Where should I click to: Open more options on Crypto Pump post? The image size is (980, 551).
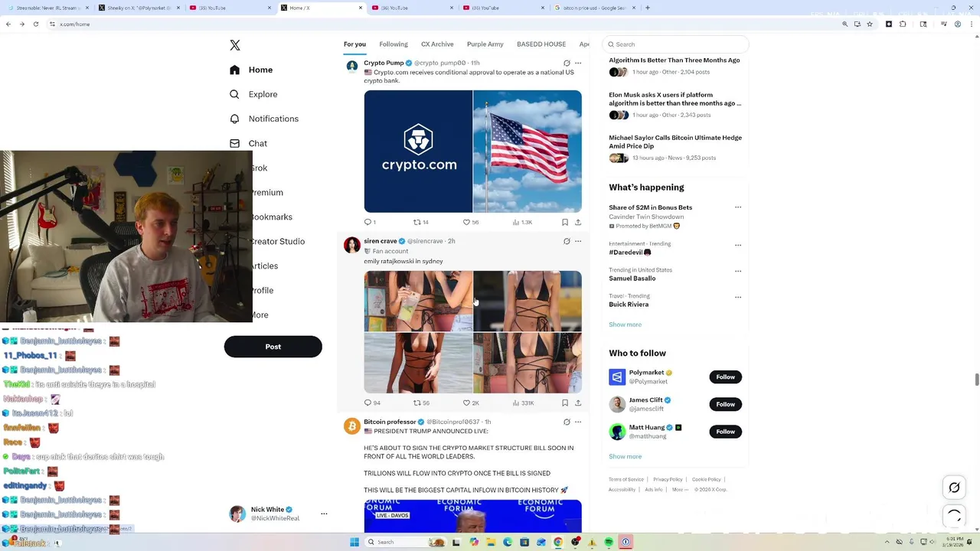[578, 64]
